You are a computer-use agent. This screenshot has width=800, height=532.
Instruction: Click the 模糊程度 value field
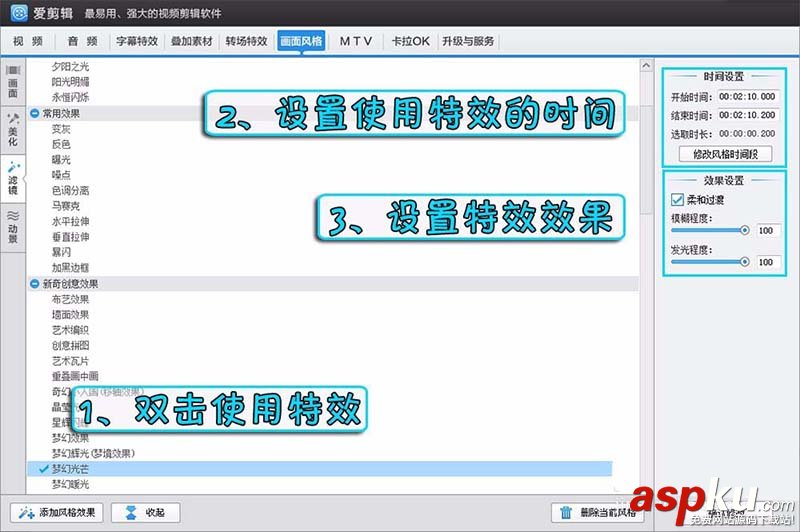[767, 231]
